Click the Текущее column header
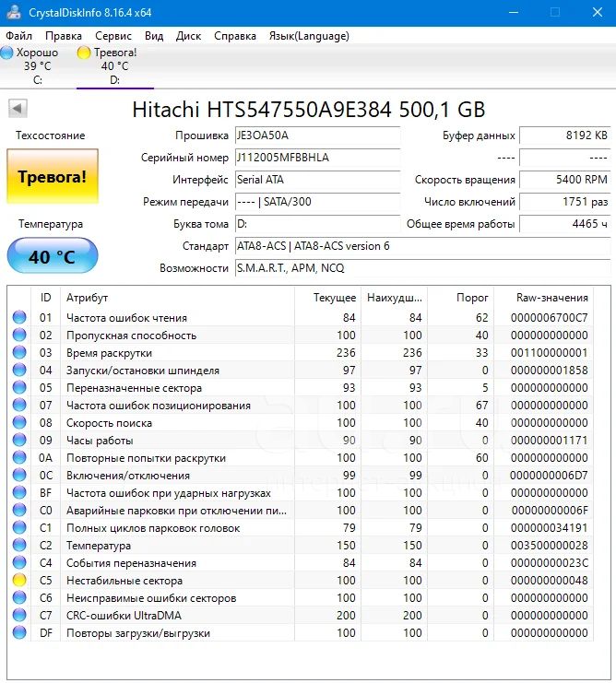 (x=328, y=298)
